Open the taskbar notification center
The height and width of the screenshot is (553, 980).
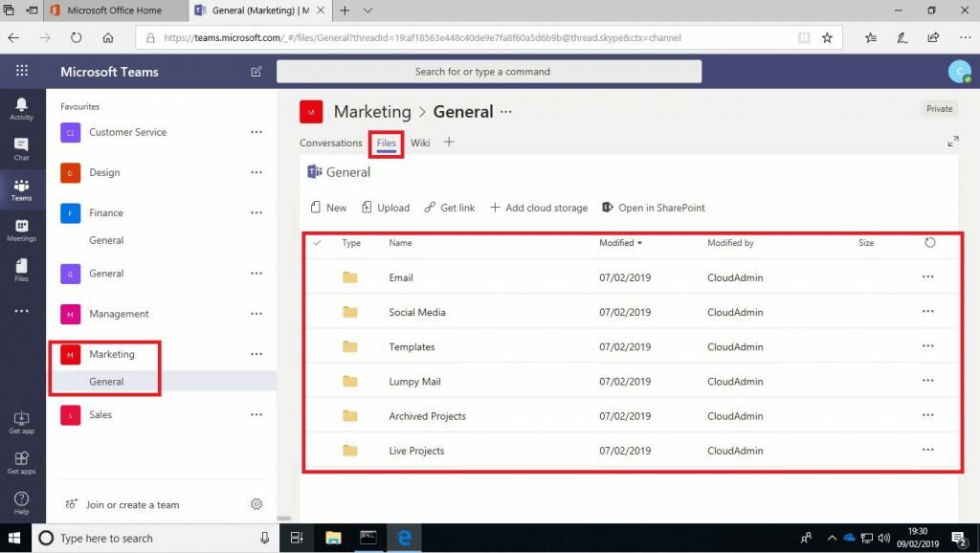click(959, 538)
